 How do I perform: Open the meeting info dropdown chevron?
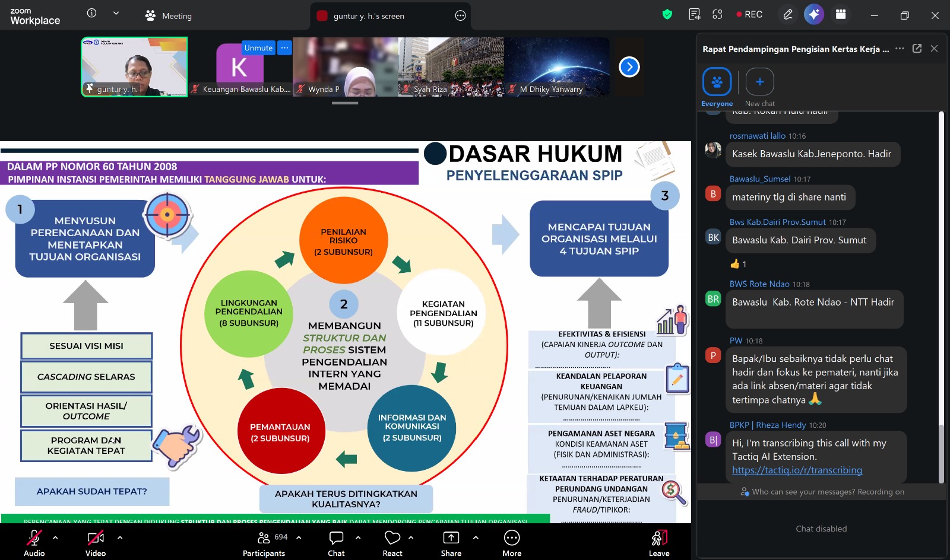click(116, 13)
